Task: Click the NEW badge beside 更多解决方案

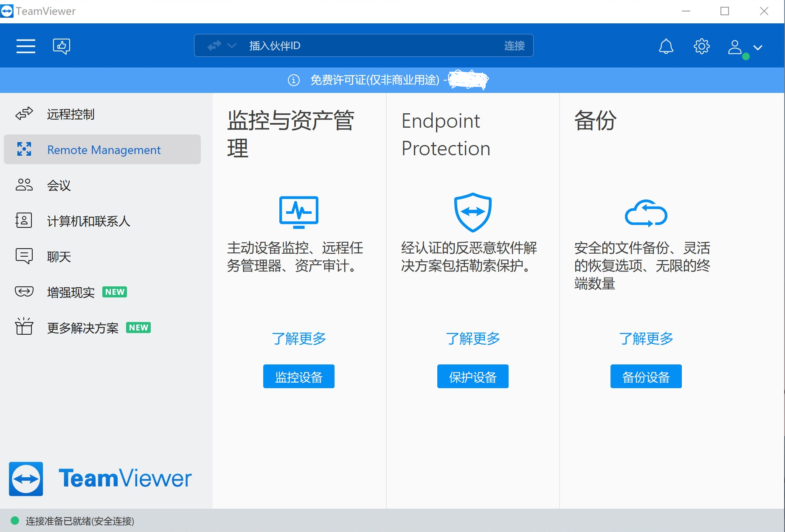Action: pyautogui.click(x=138, y=328)
